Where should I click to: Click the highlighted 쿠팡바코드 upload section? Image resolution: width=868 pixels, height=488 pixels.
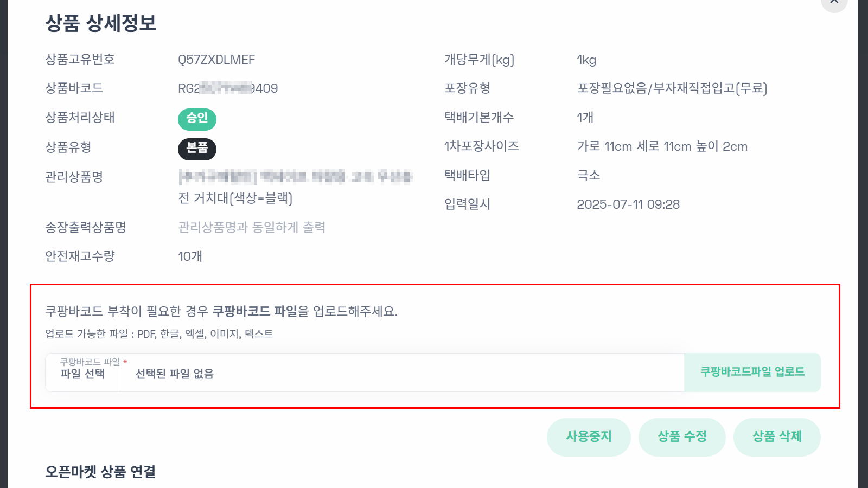click(x=434, y=345)
